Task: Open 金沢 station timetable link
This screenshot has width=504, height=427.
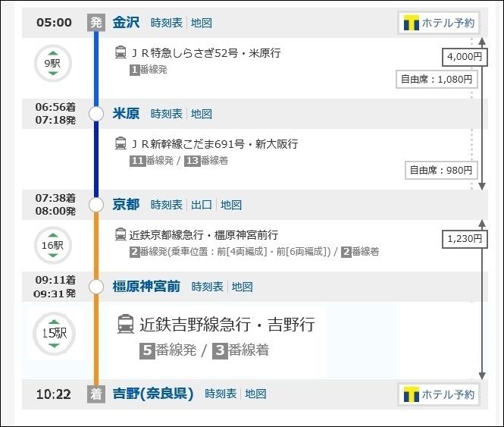Action: coord(167,23)
